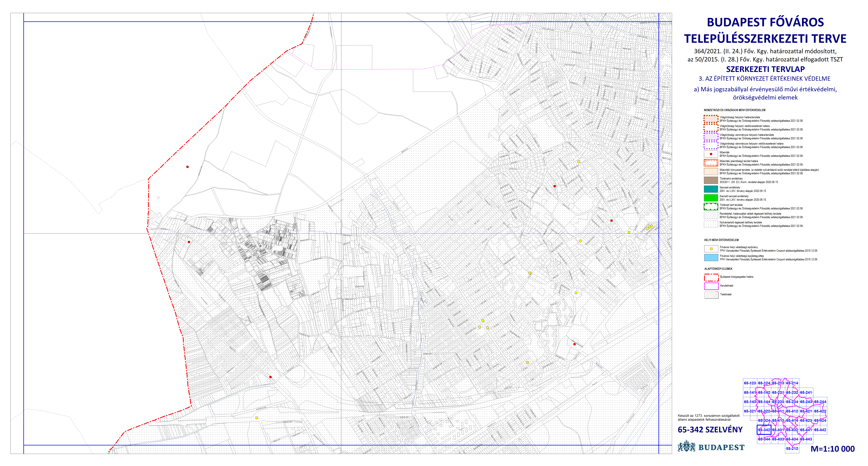Click the green Történeti kert területe legend symbol
Viewport: 868px width, 466px height.
coord(711,207)
